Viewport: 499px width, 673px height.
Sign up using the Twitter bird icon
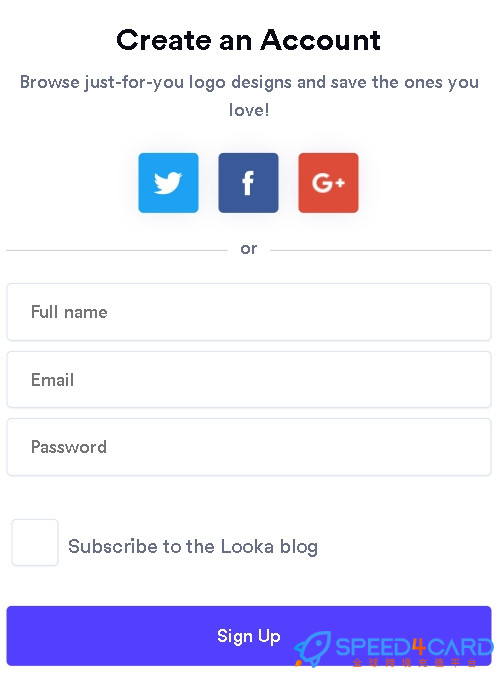(168, 183)
